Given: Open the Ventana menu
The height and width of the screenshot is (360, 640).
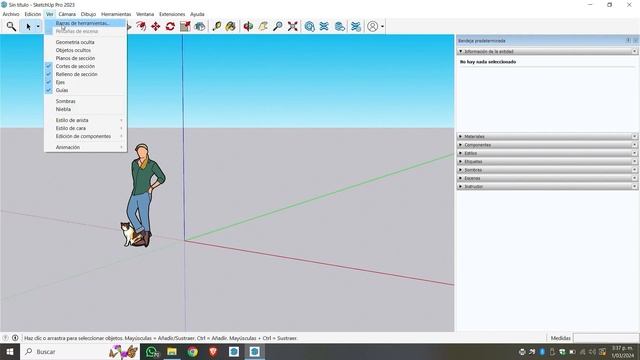Looking at the screenshot, I should tap(145, 14).
